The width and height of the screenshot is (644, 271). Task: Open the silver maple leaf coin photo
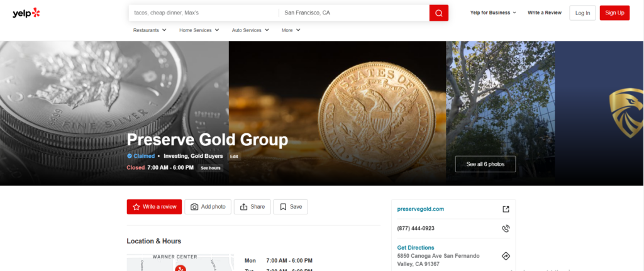[x=114, y=113]
